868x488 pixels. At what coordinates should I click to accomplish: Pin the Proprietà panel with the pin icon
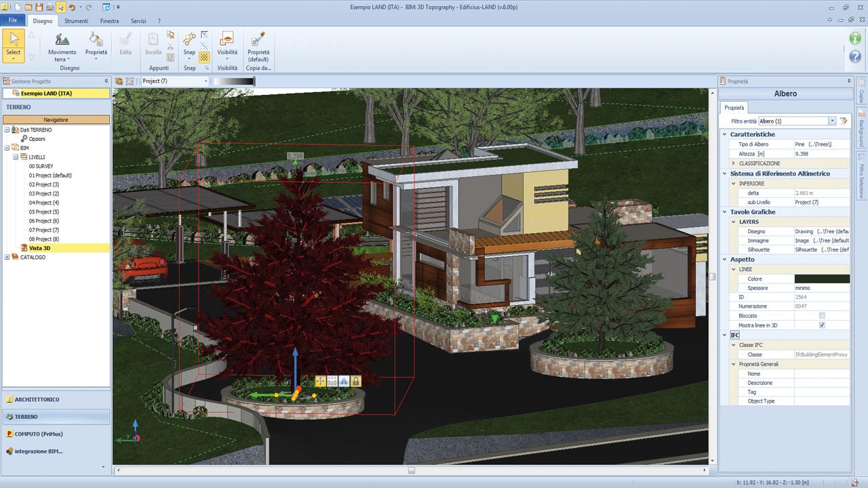click(x=848, y=81)
